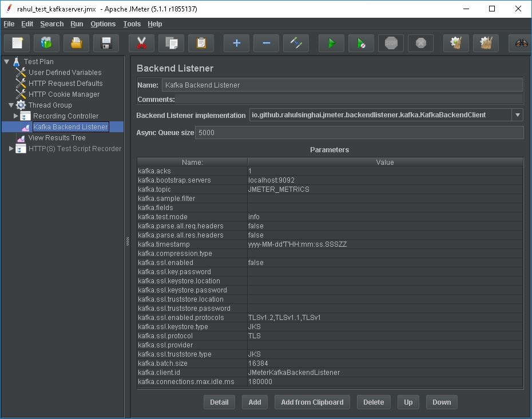This screenshot has height=419, width=532.
Task: Click the Stop test icon
Action: pos(391,43)
